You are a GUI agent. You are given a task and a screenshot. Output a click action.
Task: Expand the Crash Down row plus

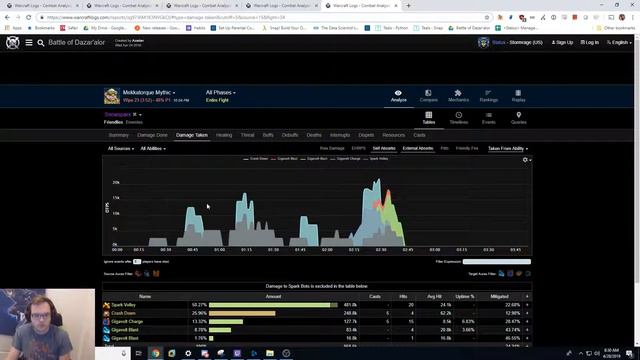tap(527, 313)
